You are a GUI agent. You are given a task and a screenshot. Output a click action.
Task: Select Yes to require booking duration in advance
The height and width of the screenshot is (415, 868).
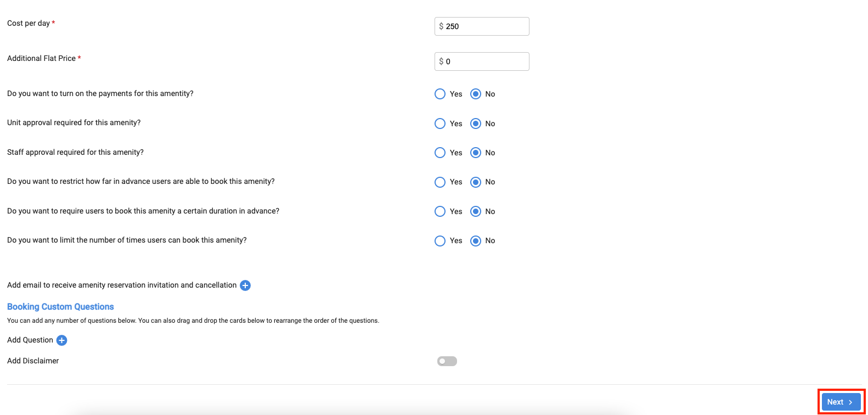coord(440,211)
